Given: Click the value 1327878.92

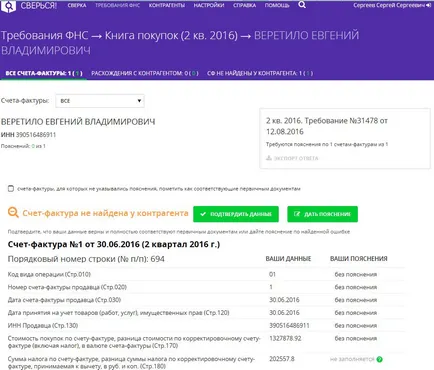Looking at the screenshot, I should [x=285, y=338].
